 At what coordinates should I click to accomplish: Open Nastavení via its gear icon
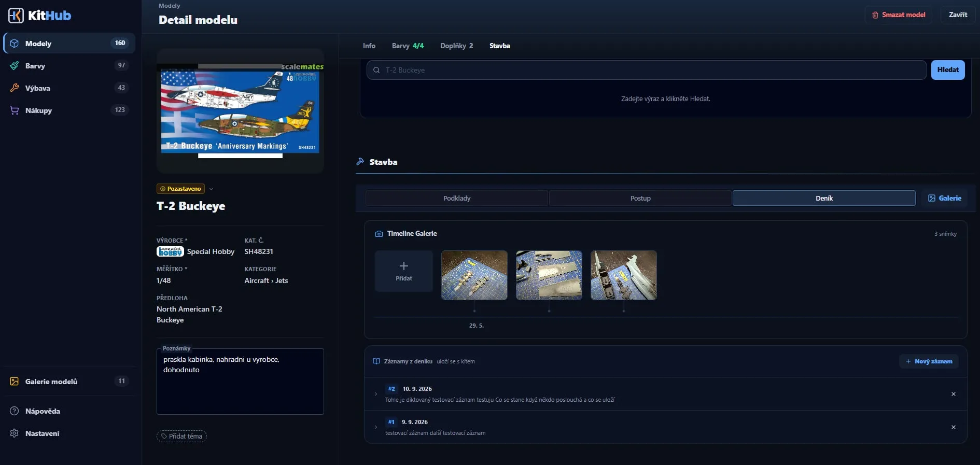click(15, 433)
